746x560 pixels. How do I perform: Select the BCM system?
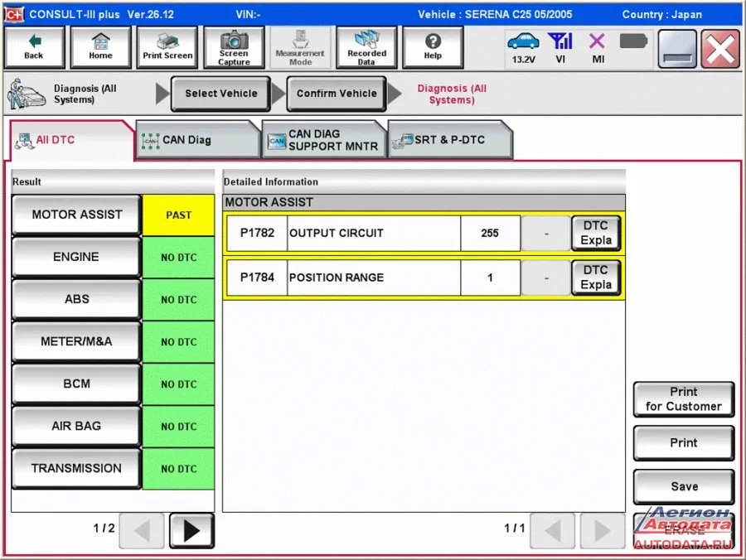(x=76, y=384)
